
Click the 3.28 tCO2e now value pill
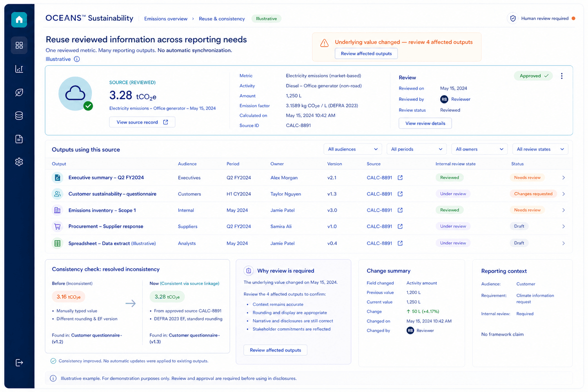tap(167, 297)
